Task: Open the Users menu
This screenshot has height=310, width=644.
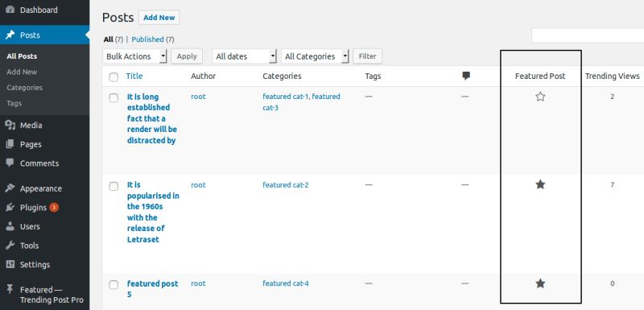Action: [x=44, y=226]
